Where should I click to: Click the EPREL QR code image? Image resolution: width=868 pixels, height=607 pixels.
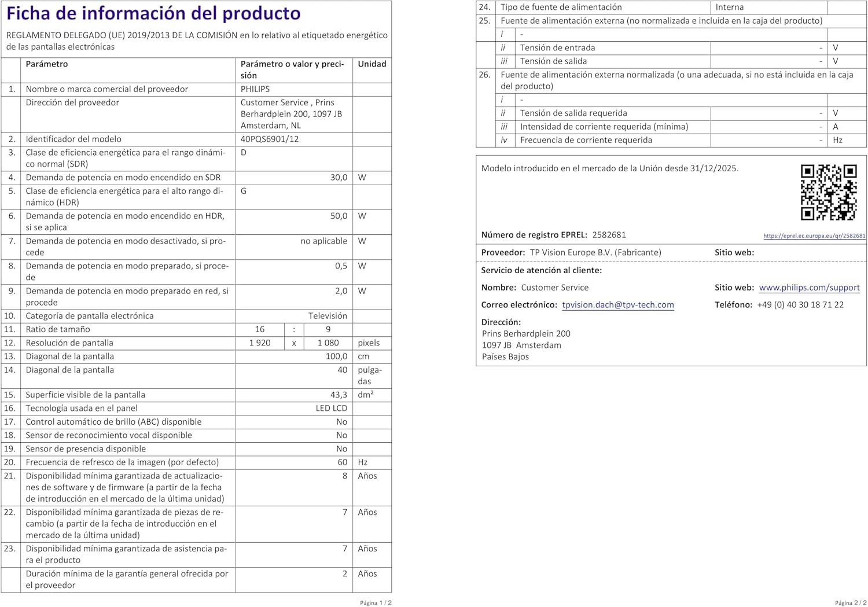(829, 193)
